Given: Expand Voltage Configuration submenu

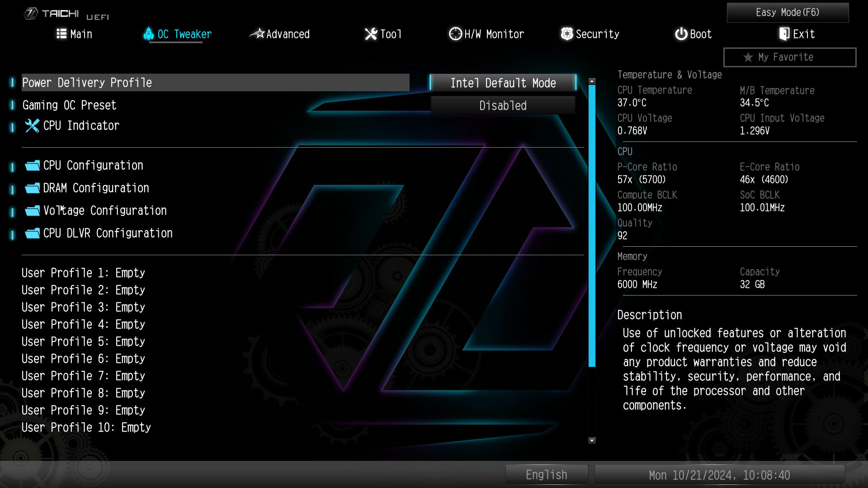Looking at the screenshot, I should tap(105, 211).
